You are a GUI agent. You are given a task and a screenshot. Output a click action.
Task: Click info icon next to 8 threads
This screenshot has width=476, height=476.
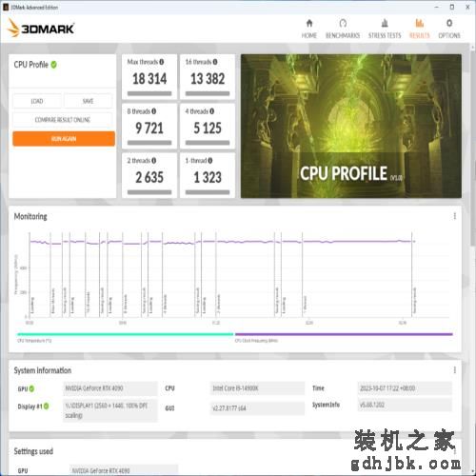[x=154, y=111]
